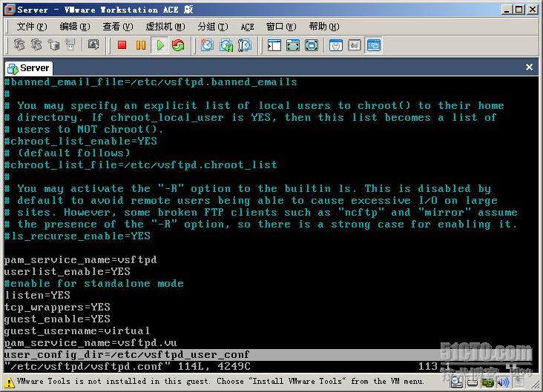This screenshot has width=543, height=392.
Task: Click the grayed new-cube toolbar icon
Action: 53,44
